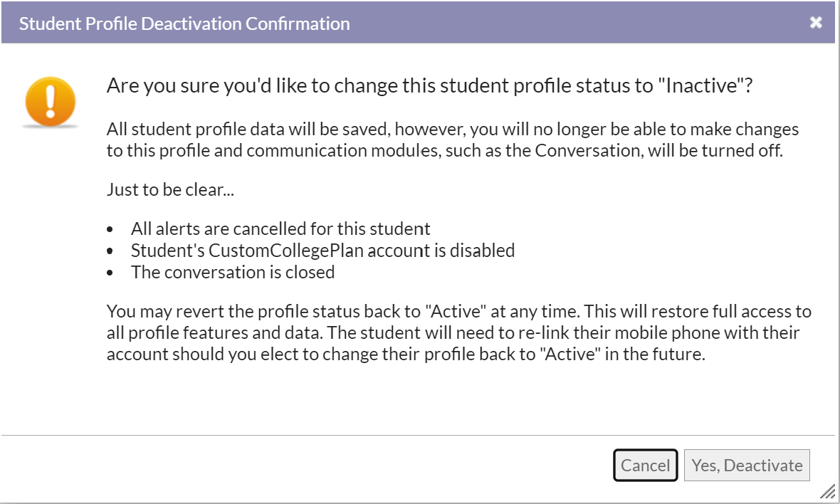
Task: Click the bullet dot beside "Student's CustomCollegePlan"
Action: [x=110, y=251]
